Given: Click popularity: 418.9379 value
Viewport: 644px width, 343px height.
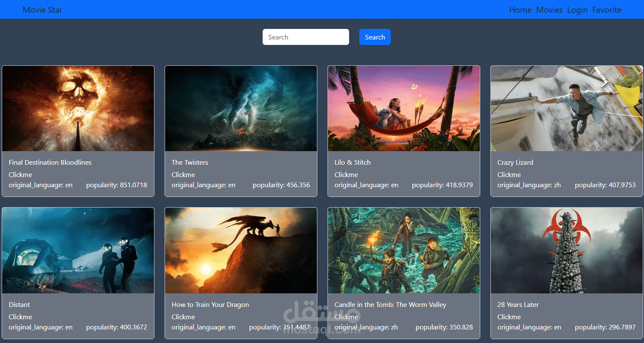Looking at the screenshot, I should click(x=442, y=185).
